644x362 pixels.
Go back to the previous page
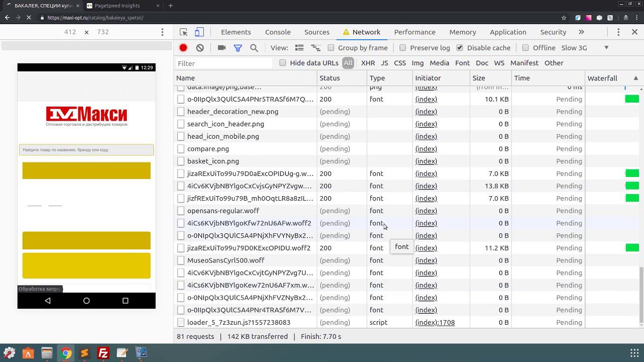pyautogui.click(x=7, y=18)
